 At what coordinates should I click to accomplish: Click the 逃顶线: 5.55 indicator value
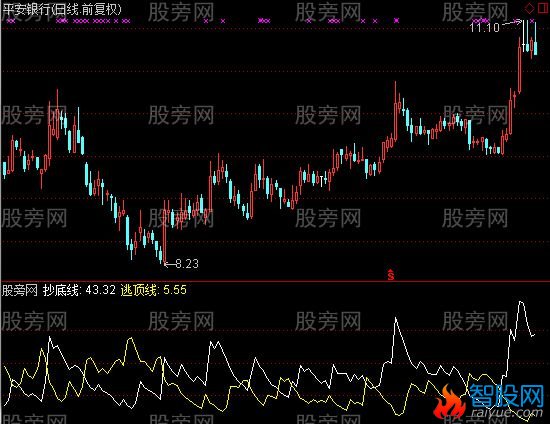pyautogui.click(x=154, y=290)
